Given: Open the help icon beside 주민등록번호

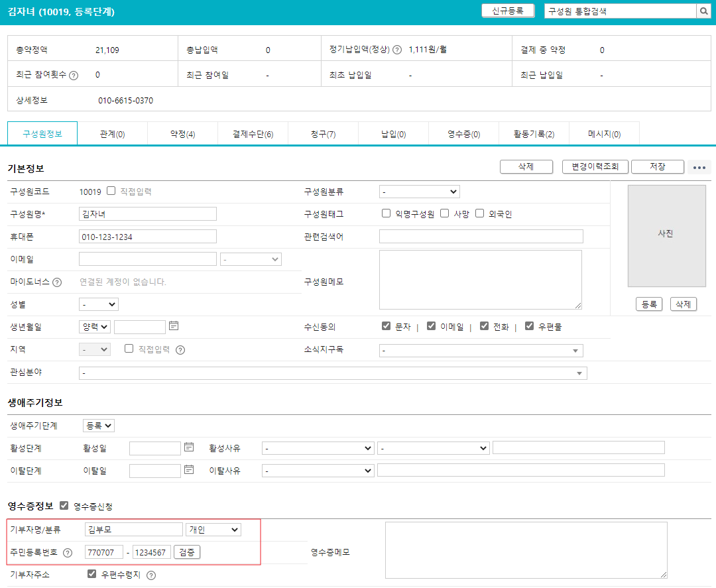Looking at the screenshot, I should 68,553.
